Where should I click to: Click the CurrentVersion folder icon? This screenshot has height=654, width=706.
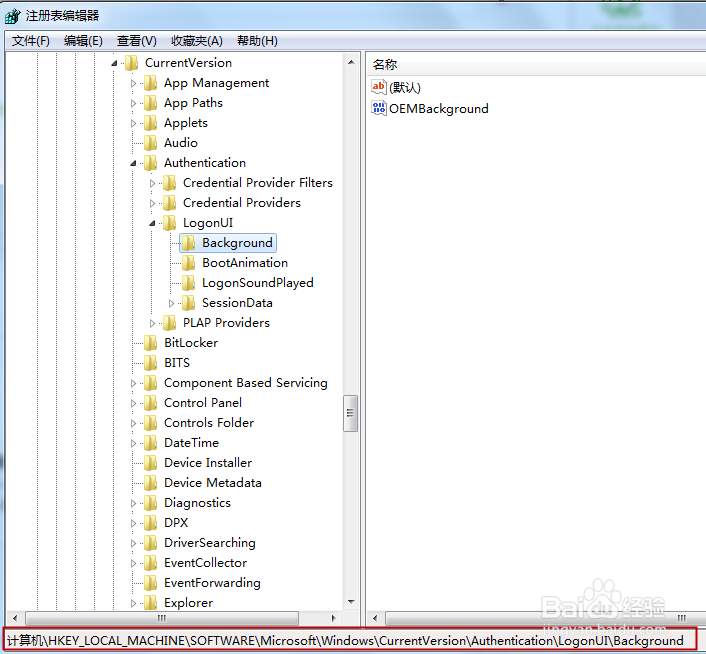(131, 63)
